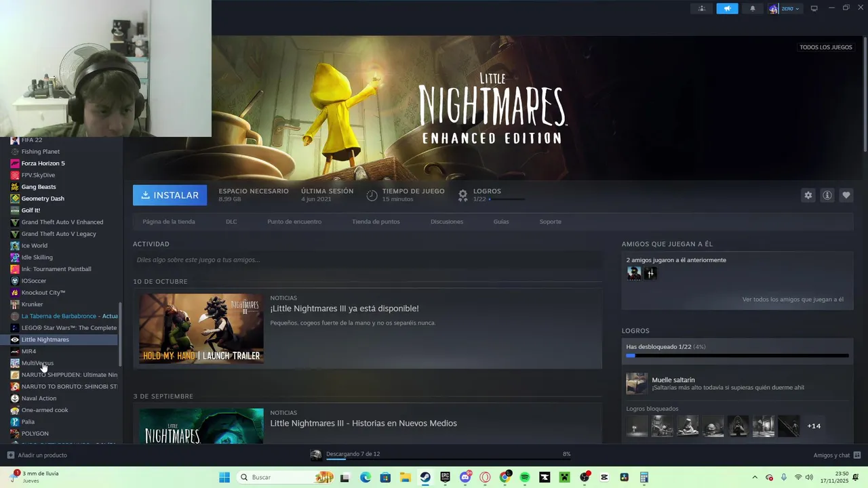Click 'Añadir un producto' at bottom left
The height and width of the screenshot is (488, 868).
[x=37, y=455]
